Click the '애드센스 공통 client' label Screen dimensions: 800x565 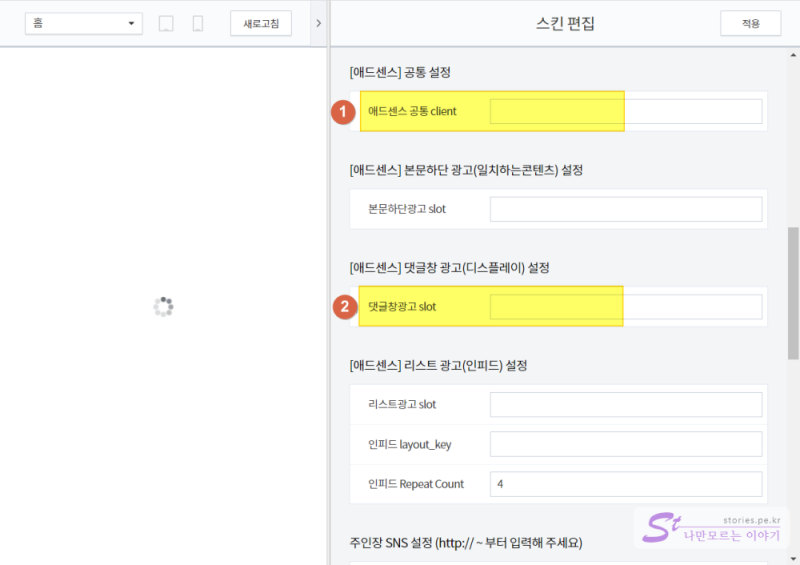(x=412, y=111)
